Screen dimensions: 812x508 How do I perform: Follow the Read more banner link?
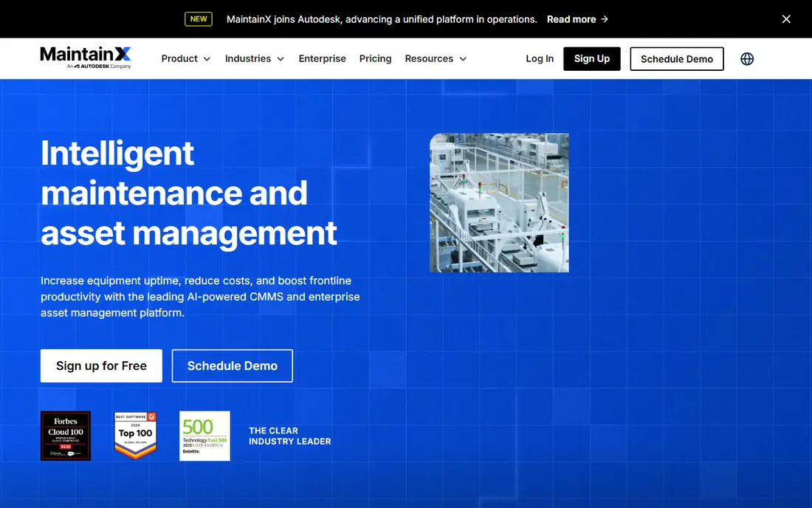pos(571,19)
